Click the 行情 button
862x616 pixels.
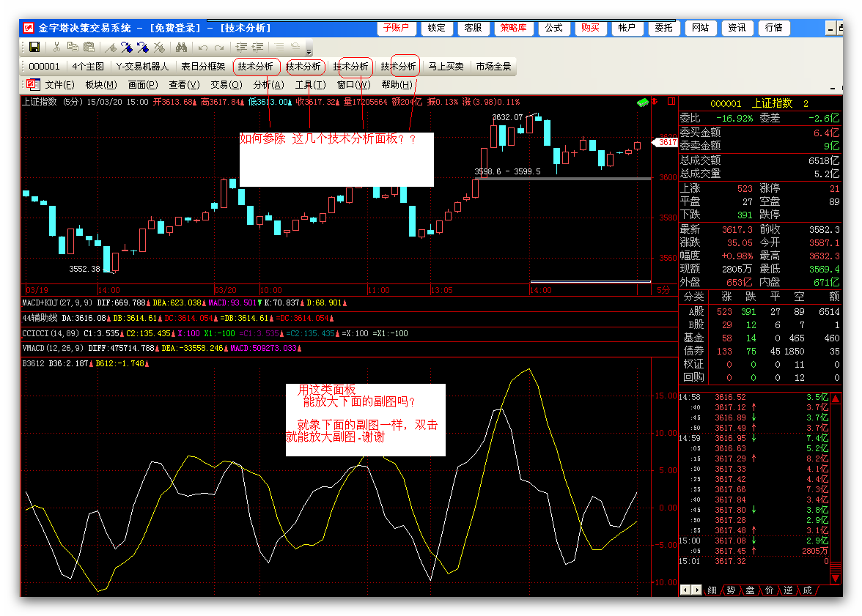[x=774, y=28]
